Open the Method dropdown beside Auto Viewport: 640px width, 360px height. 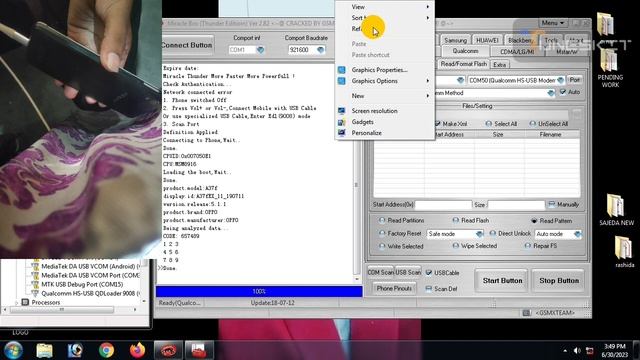point(551,93)
